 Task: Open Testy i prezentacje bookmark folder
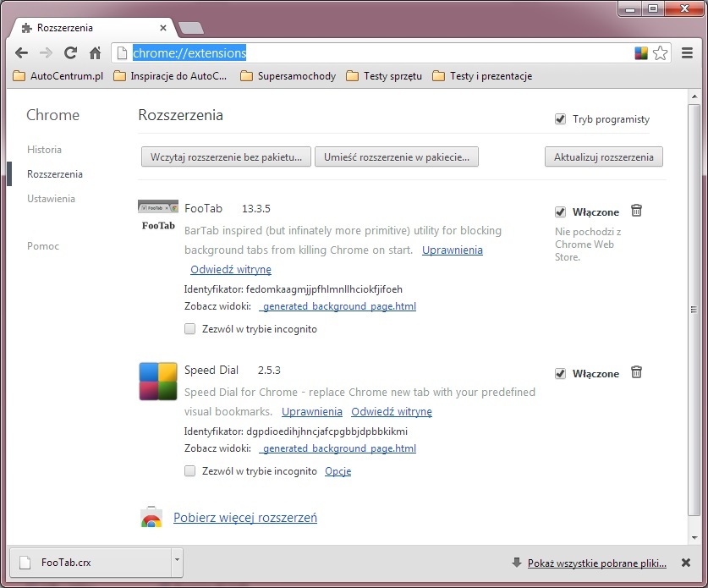click(x=482, y=76)
